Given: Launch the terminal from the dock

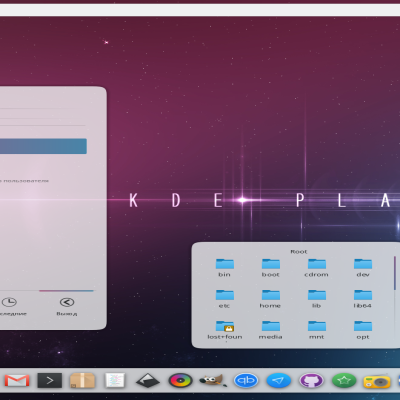Looking at the screenshot, I should coord(50,380).
